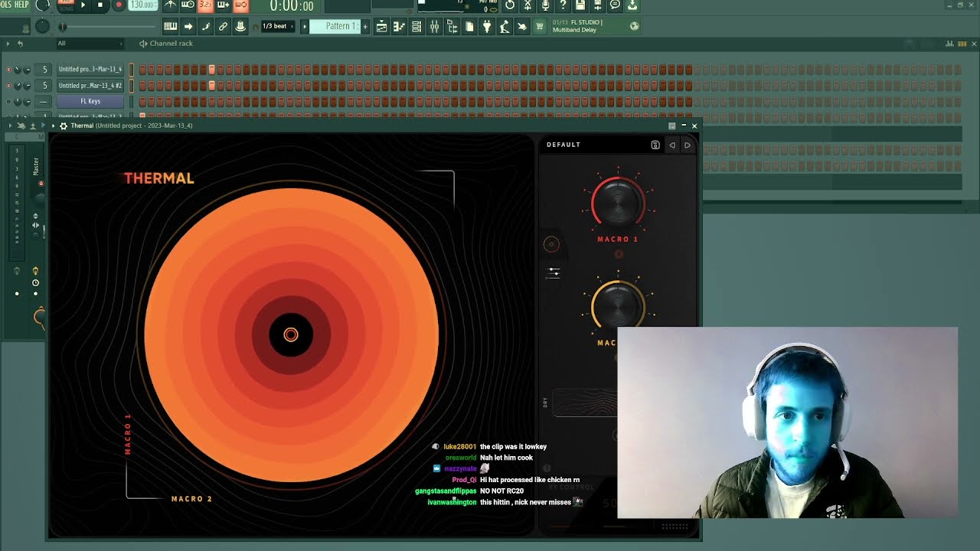Toggle channel select LED for FL Keys

(x=131, y=101)
